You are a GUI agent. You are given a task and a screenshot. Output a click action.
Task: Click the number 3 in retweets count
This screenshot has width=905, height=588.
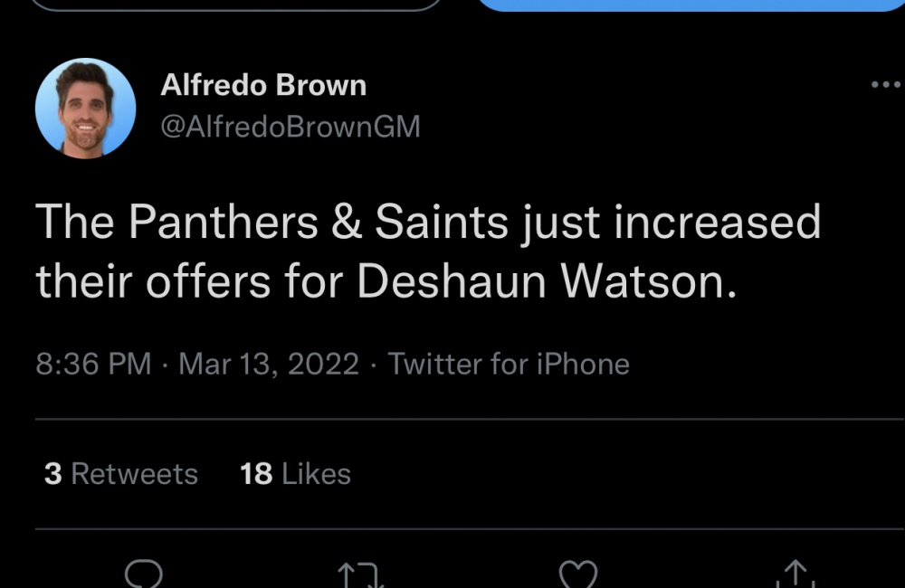pos(52,474)
